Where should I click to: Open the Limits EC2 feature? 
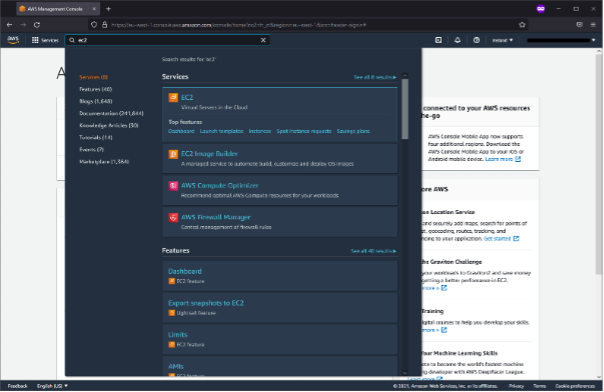tap(178, 335)
